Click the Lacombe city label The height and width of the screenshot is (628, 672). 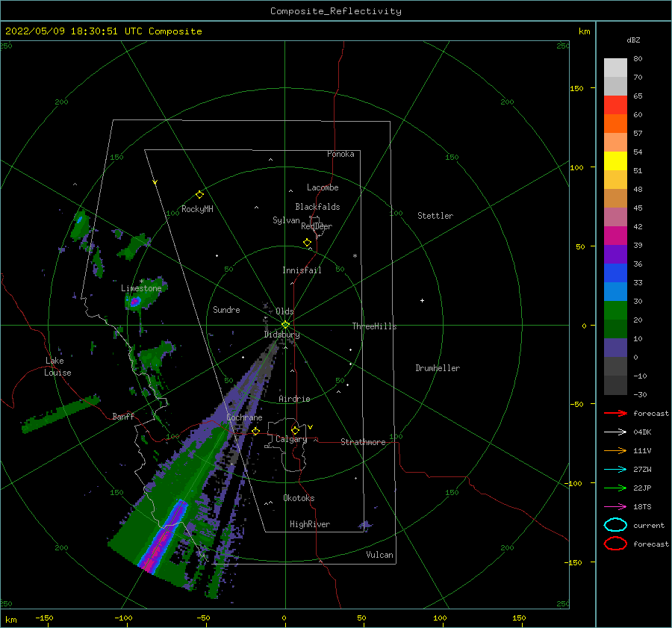click(x=323, y=187)
